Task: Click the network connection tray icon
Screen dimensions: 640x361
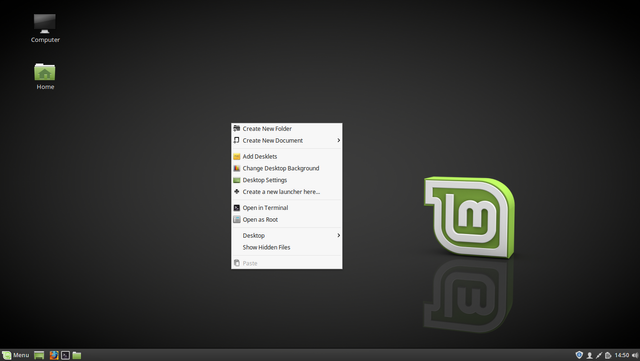Action: coord(599,355)
